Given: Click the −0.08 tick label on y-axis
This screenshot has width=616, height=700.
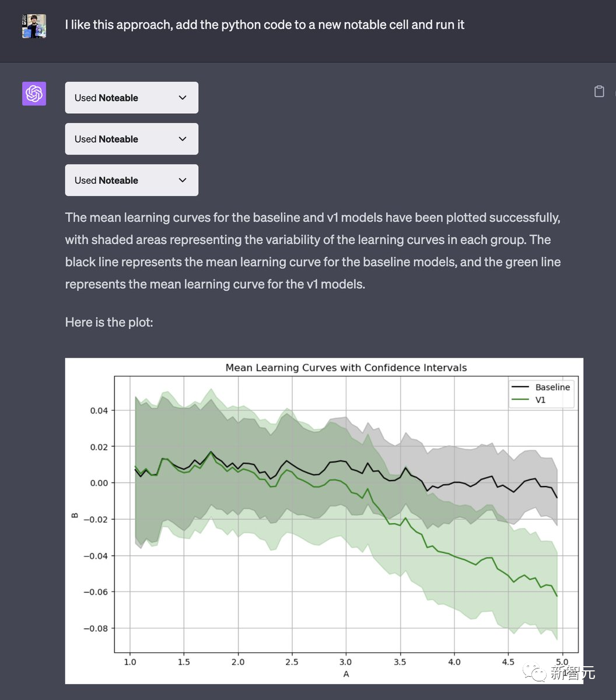Looking at the screenshot, I should [x=96, y=628].
